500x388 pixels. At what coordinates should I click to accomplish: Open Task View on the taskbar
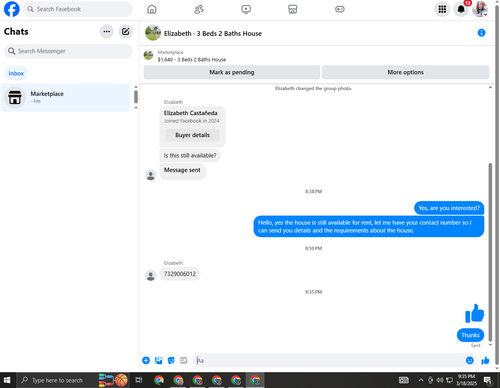click(x=139, y=380)
